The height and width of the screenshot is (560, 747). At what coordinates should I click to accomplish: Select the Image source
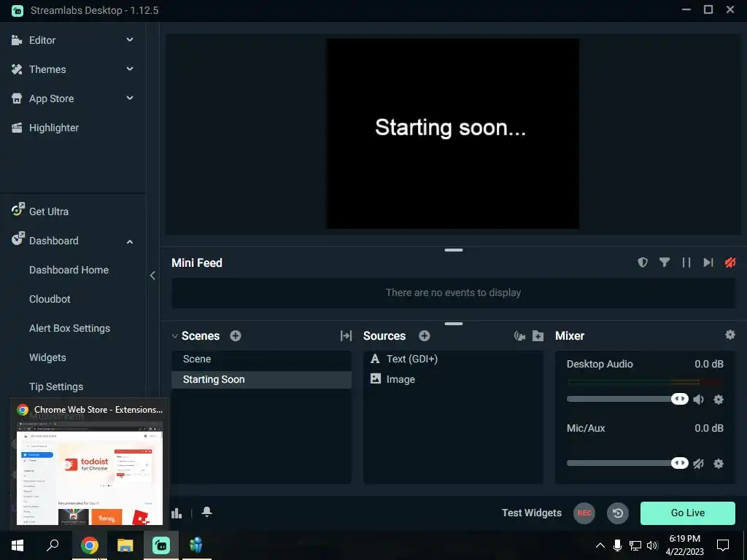pyautogui.click(x=453, y=379)
